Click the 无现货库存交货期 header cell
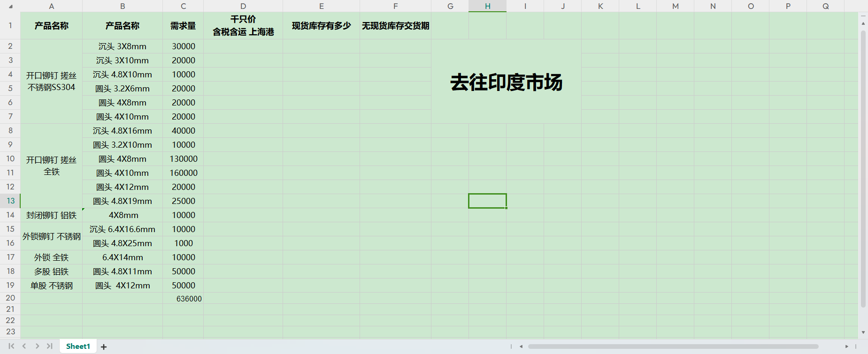Screen dimensions: 868x354 tap(396, 25)
